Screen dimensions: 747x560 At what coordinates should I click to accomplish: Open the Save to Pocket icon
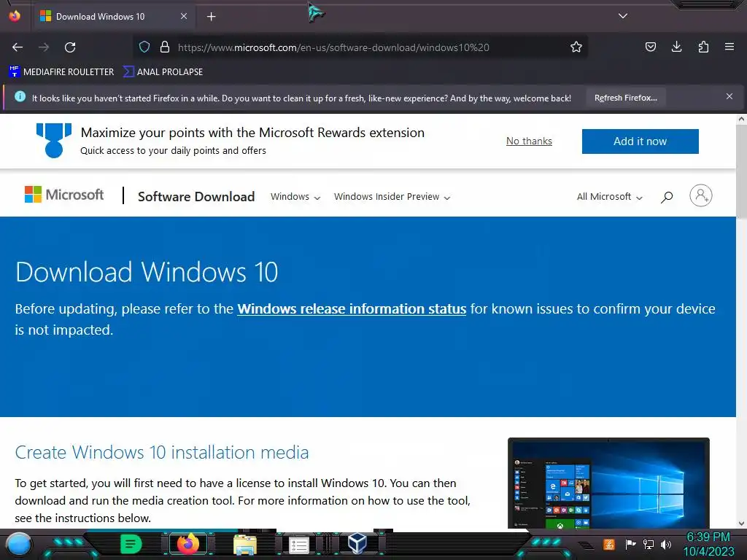[651, 47]
